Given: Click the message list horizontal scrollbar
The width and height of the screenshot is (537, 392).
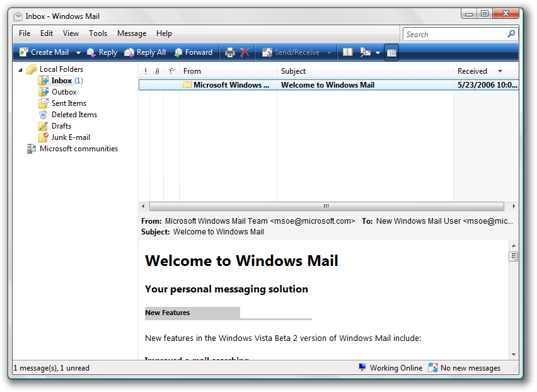Looking at the screenshot, I should (326, 206).
